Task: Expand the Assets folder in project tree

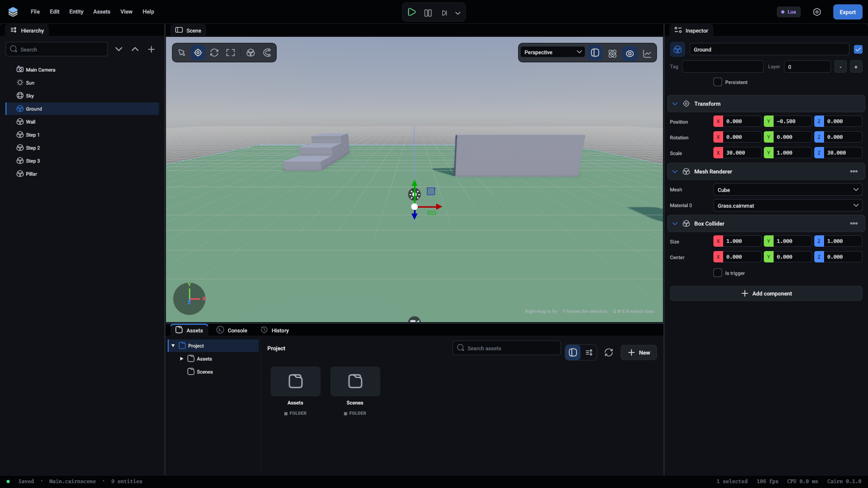Action: click(x=182, y=358)
